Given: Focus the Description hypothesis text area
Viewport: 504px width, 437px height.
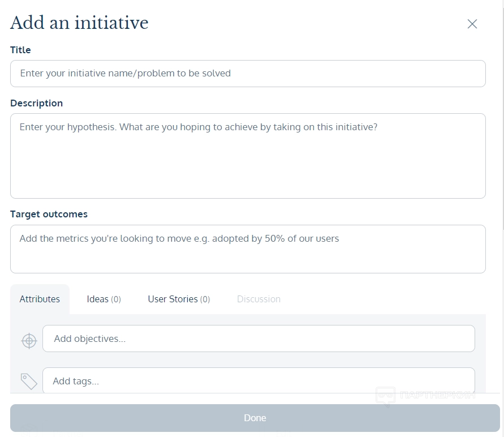Looking at the screenshot, I should [248, 156].
